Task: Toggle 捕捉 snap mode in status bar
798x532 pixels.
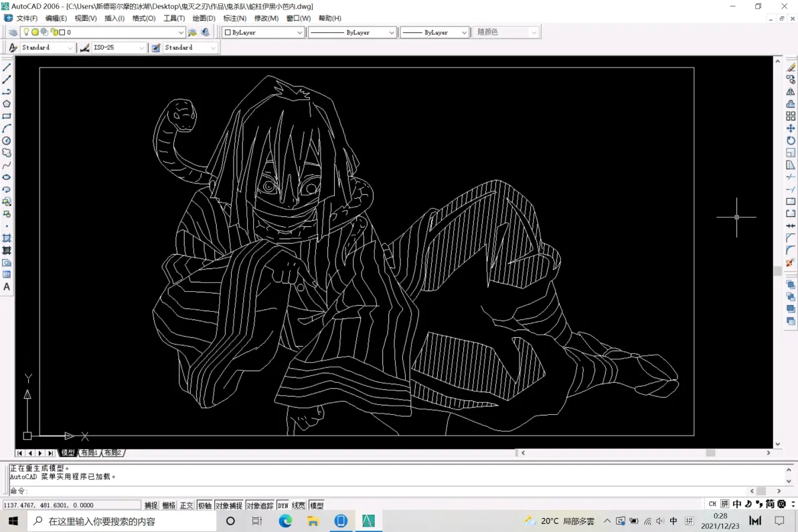Action: pos(151,505)
